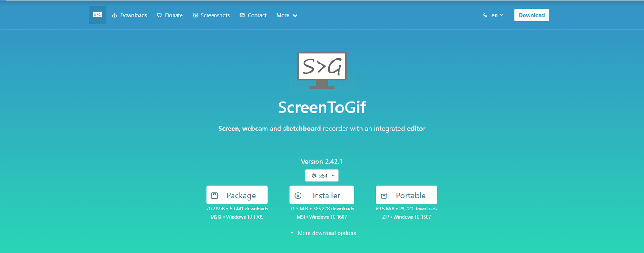Open the x64 architecture dropdown

(322, 176)
